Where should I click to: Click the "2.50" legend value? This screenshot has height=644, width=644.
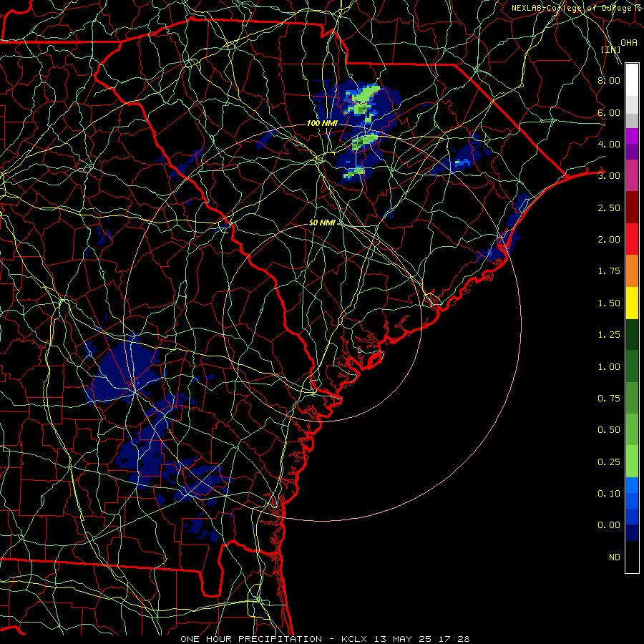tap(609, 208)
